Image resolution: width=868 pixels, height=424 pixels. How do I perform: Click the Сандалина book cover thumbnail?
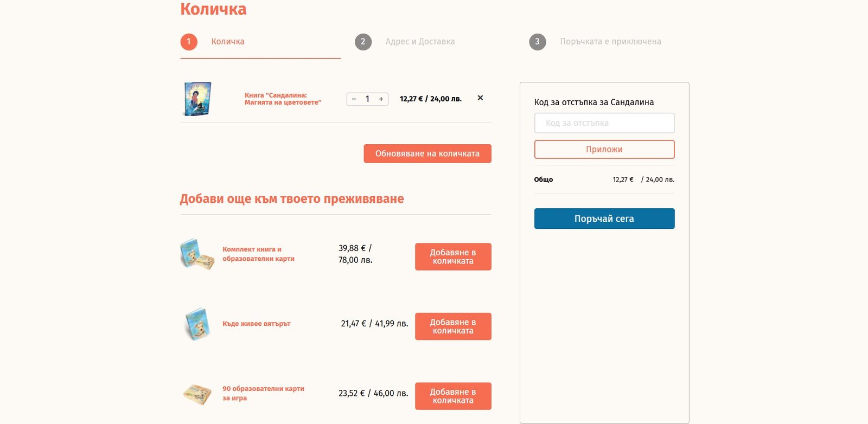pyautogui.click(x=197, y=99)
